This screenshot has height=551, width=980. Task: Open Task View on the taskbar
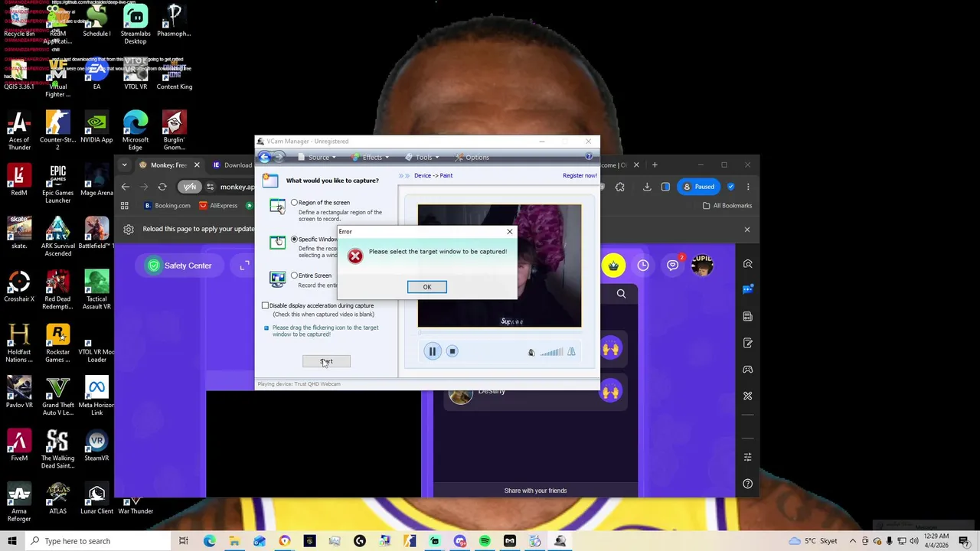[x=184, y=541]
